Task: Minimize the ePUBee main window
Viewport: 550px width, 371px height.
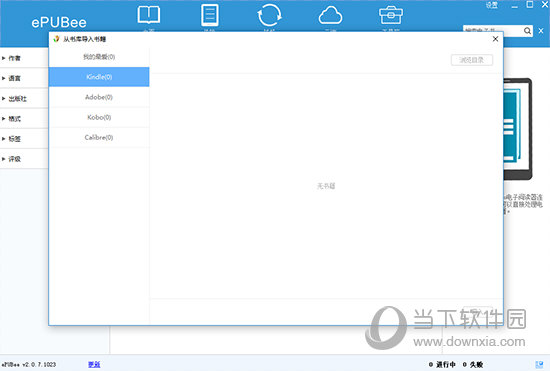Action: click(x=515, y=5)
